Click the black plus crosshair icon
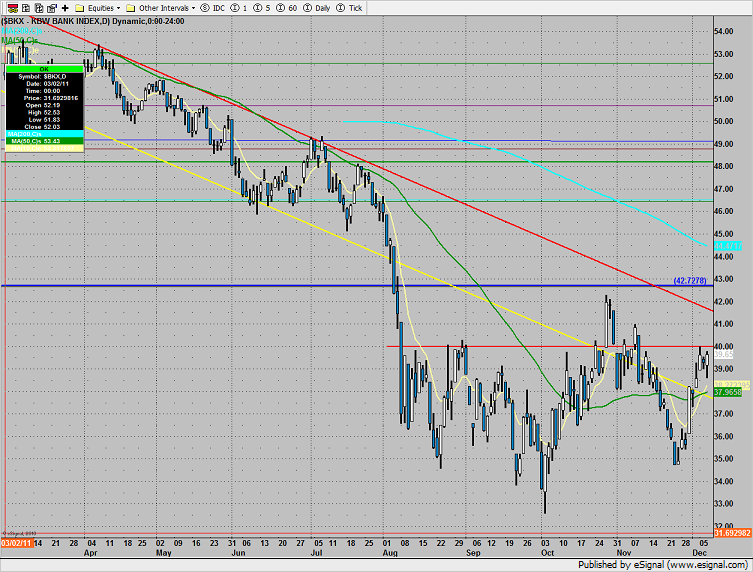753x572 pixels. [x=65, y=7]
